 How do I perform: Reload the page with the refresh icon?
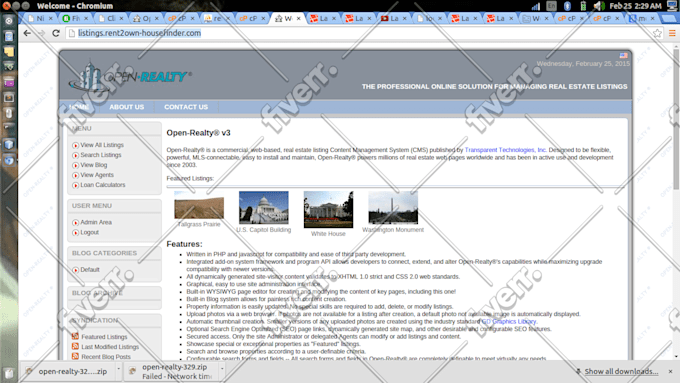pos(56,33)
